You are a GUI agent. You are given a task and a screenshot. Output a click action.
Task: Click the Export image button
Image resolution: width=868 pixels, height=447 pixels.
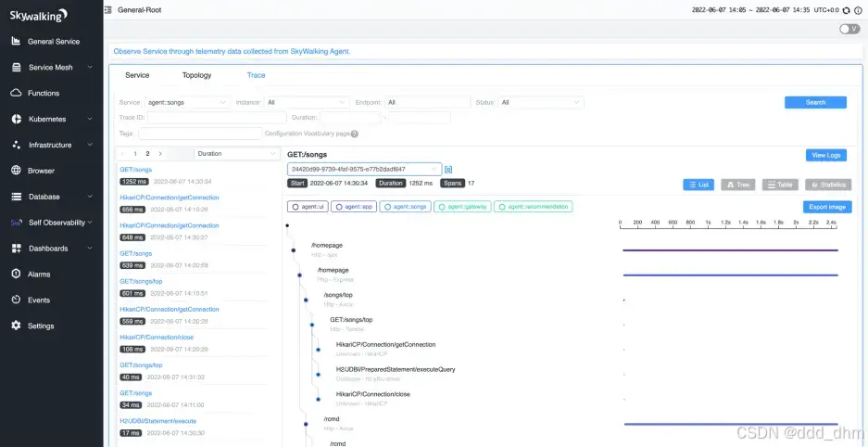827,207
